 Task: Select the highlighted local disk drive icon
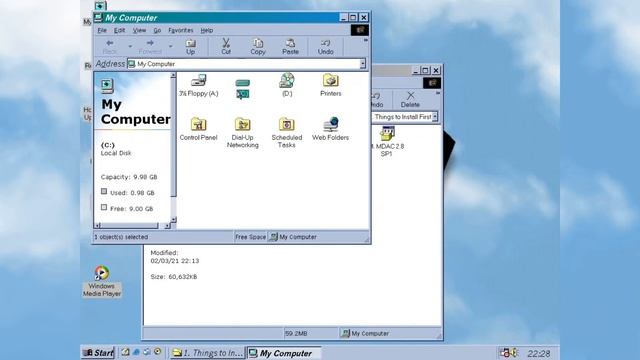coord(242,89)
